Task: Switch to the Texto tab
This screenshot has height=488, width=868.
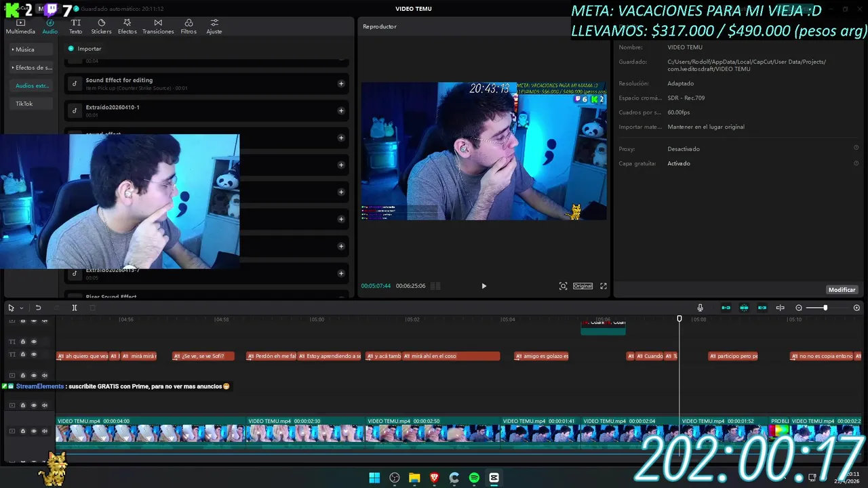Action: (x=76, y=26)
